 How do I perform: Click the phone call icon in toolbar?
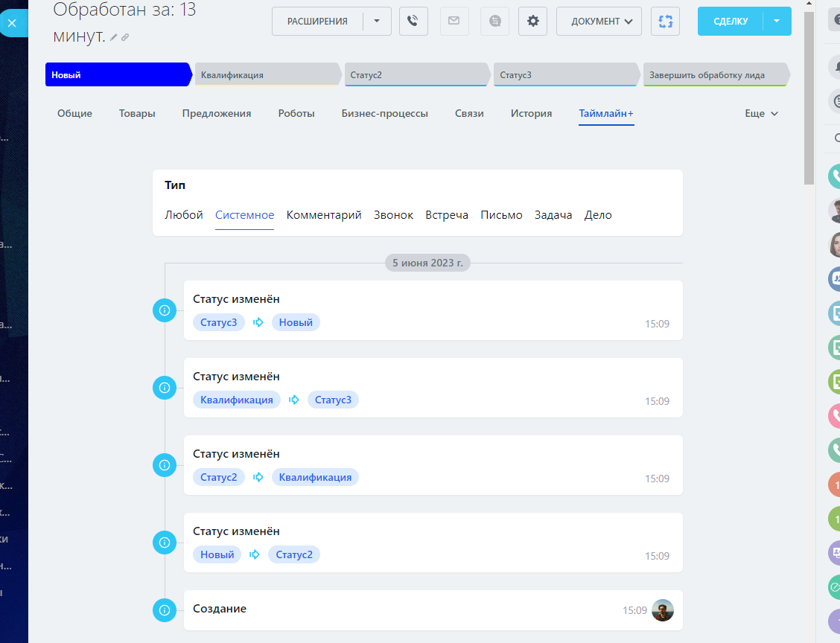pyautogui.click(x=413, y=22)
